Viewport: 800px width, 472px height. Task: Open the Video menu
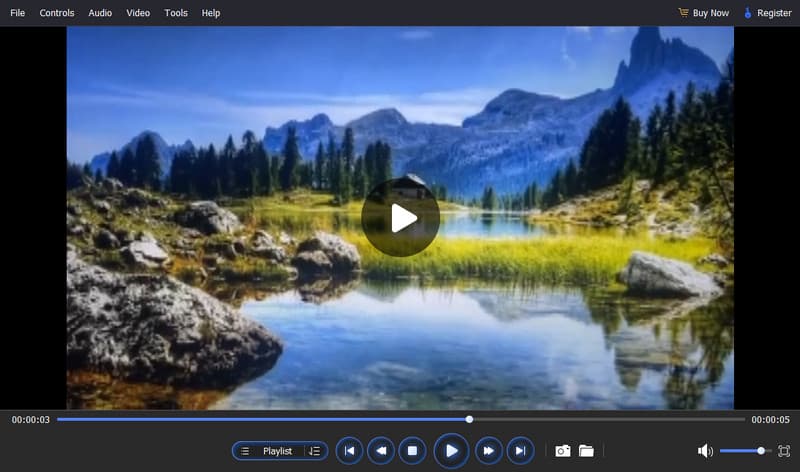(138, 13)
